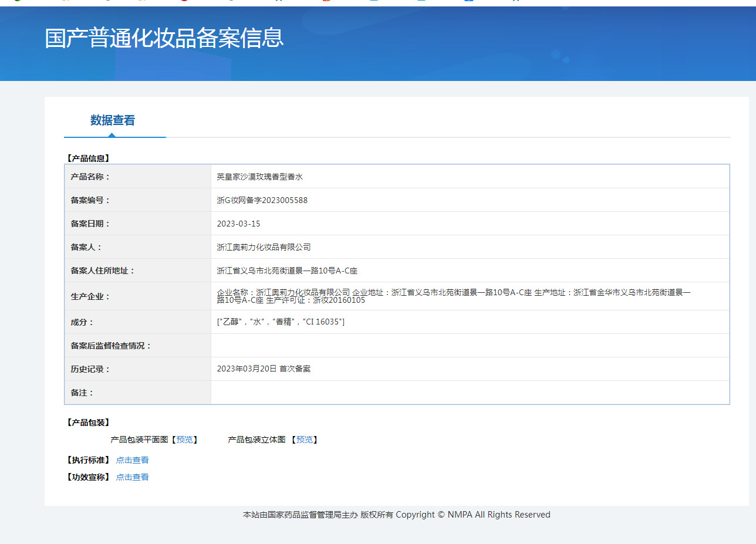Click the small triangle indicator under 数据查看
The width and height of the screenshot is (756, 544).
pos(112,135)
